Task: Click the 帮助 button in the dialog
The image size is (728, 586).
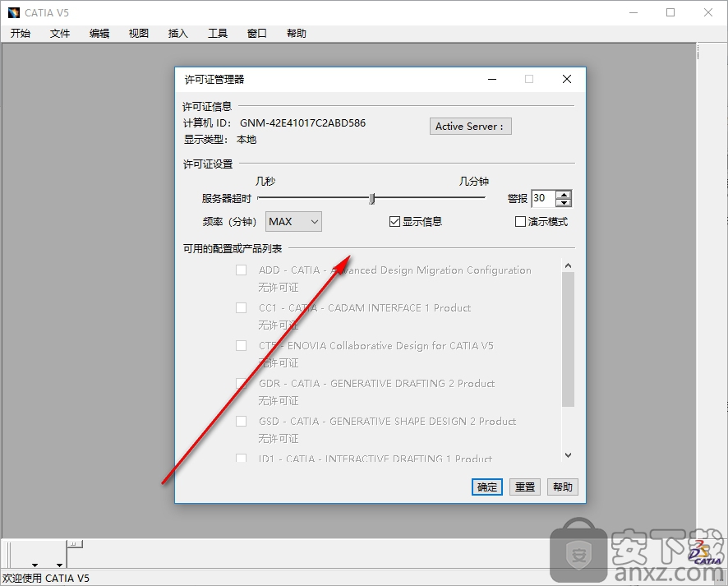Action: (563, 487)
